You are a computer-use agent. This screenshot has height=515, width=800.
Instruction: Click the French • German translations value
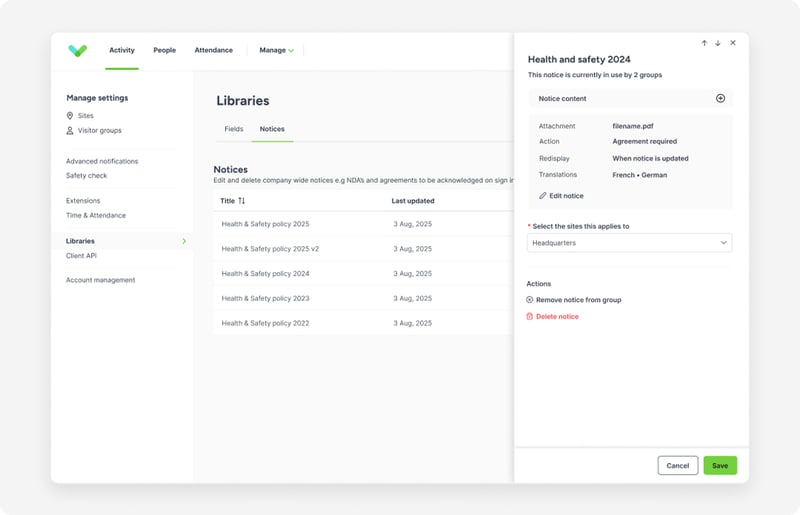coord(639,175)
